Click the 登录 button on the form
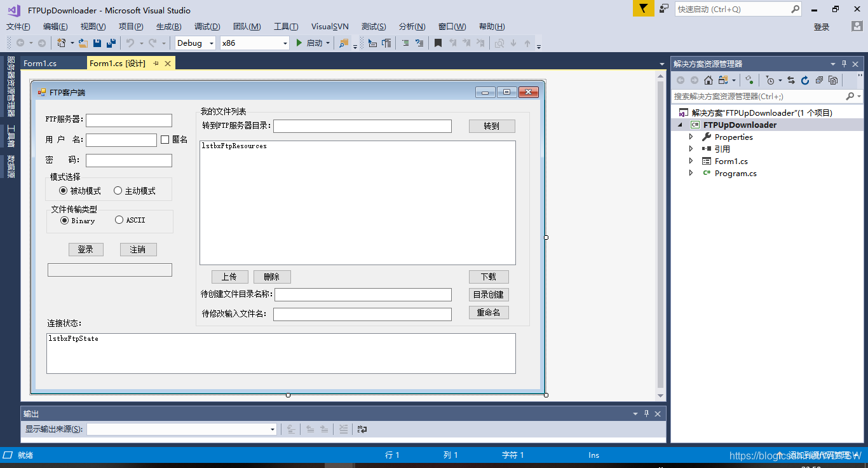This screenshot has height=468, width=868. [x=86, y=249]
